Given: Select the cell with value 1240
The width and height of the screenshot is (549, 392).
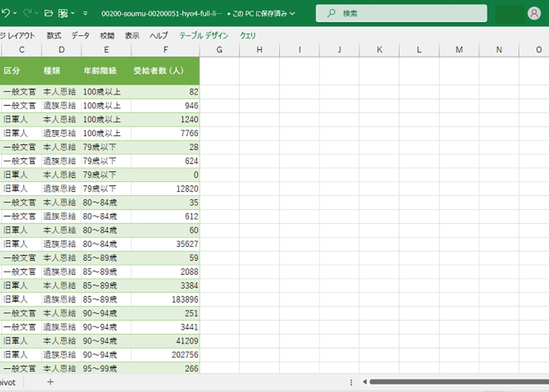Looking at the screenshot, I should [x=165, y=119].
